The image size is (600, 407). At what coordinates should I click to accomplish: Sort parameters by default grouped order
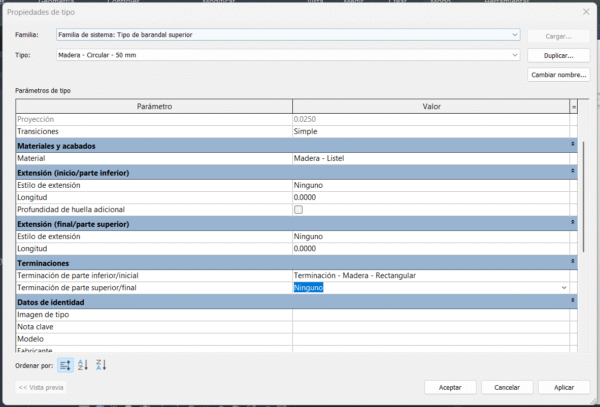[65, 365]
